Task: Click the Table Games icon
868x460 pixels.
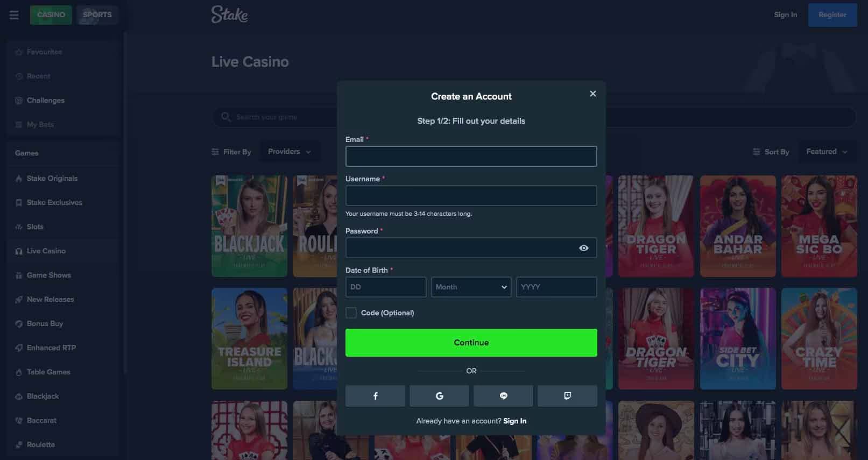Action: coord(19,372)
